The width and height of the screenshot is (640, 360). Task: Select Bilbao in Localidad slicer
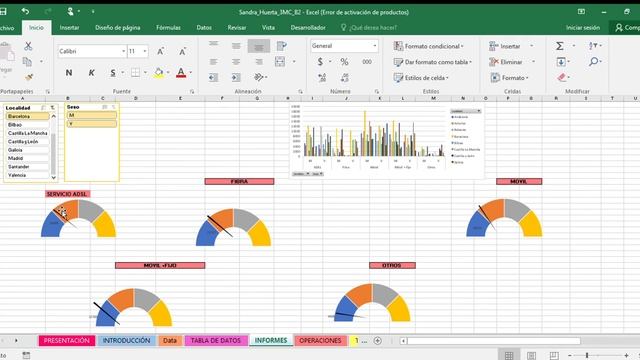pyautogui.click(x=28, y=125)
